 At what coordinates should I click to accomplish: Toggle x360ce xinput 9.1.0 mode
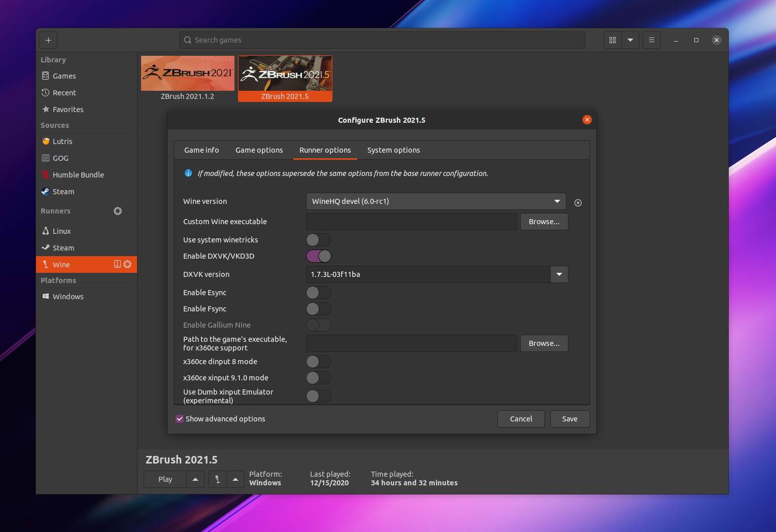319,378
